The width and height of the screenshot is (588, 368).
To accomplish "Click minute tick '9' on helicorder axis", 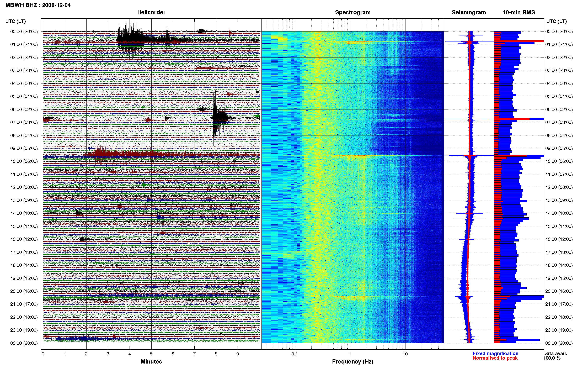I will 238,354.
